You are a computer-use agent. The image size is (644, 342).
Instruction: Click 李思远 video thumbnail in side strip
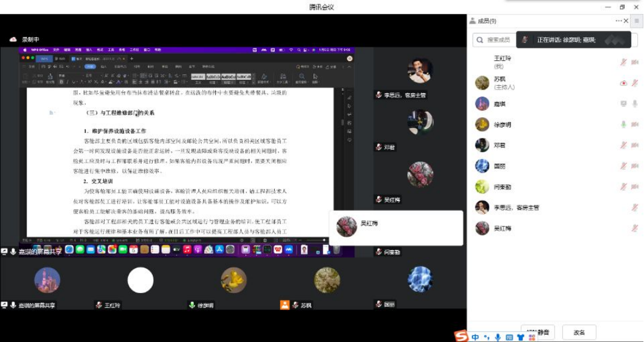point(420,71)
